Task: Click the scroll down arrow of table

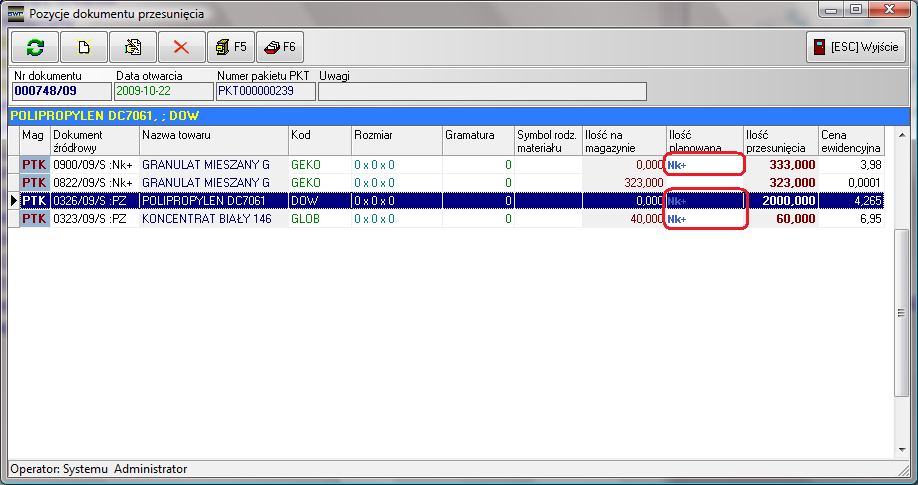Action: tap(903, 450)
